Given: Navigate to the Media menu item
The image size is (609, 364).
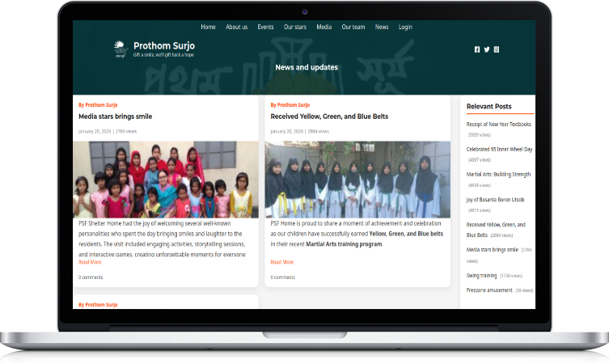Looking at the screenshot, I should [324, 27].
